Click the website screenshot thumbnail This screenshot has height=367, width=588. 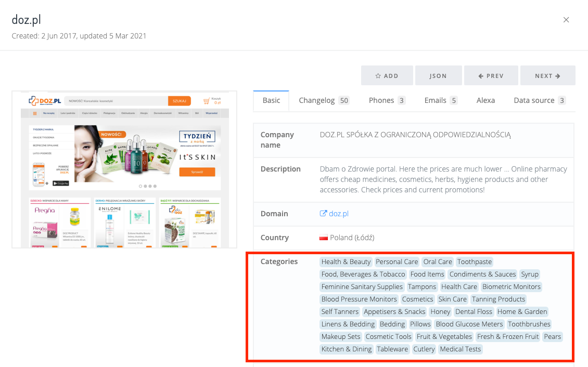click(x=124, y=169)
